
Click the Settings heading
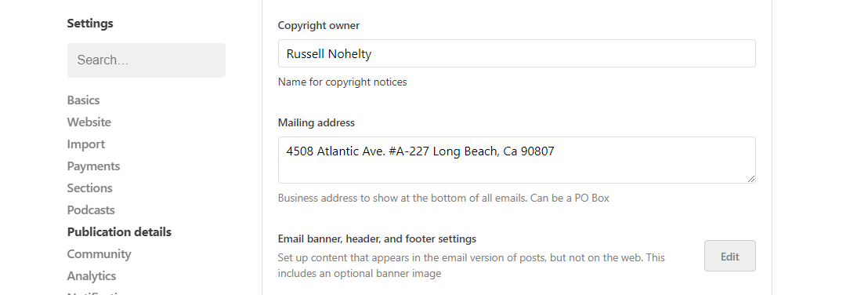pos(89,24)
